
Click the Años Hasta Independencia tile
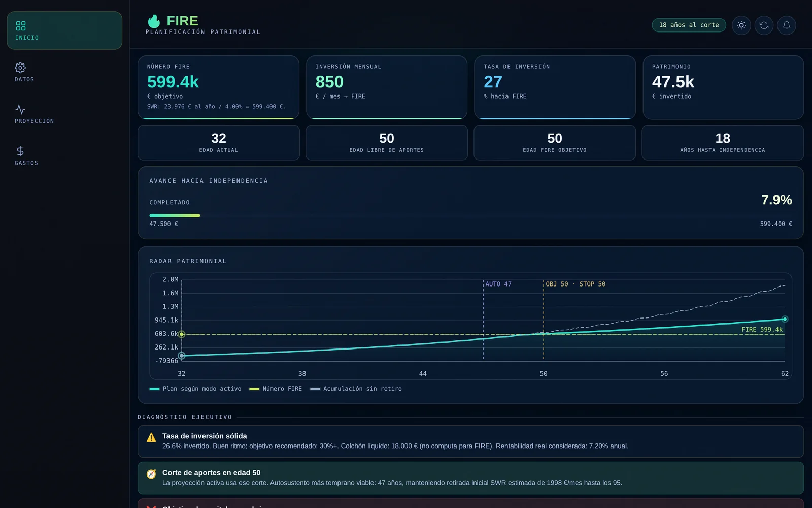pos(723,143)
